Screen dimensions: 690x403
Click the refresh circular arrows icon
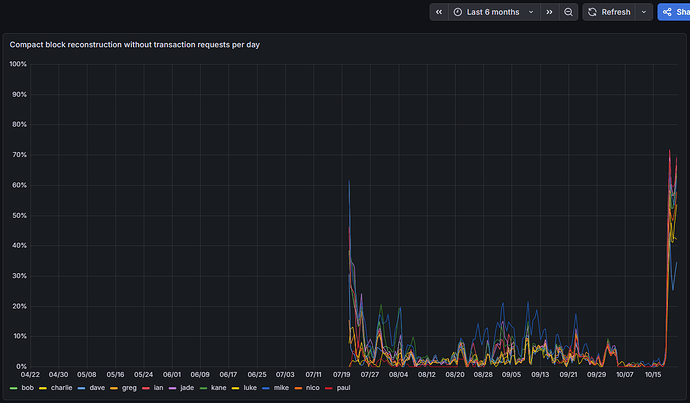coord(592,12)
